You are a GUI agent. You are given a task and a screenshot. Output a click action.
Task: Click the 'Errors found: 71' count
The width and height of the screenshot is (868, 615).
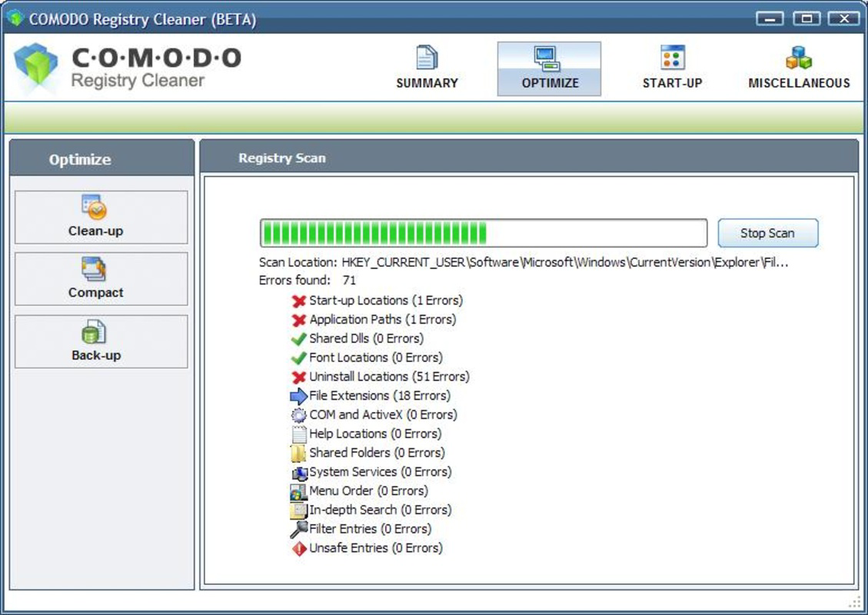(x=308, y=280)
